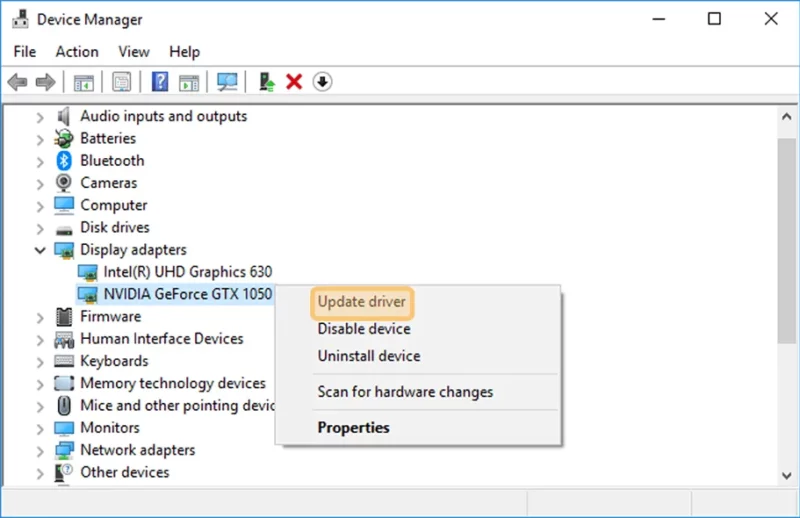Click the down-arrow disable device icon
The width and height of the screenshot is (800, 518).
tap(322, 82)
